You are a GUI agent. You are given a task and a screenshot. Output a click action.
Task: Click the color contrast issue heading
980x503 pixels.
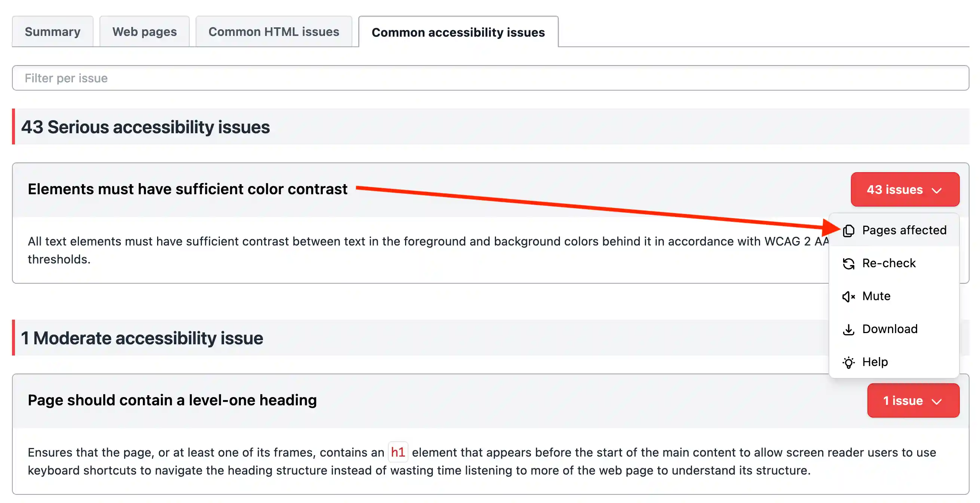(187, 189)
